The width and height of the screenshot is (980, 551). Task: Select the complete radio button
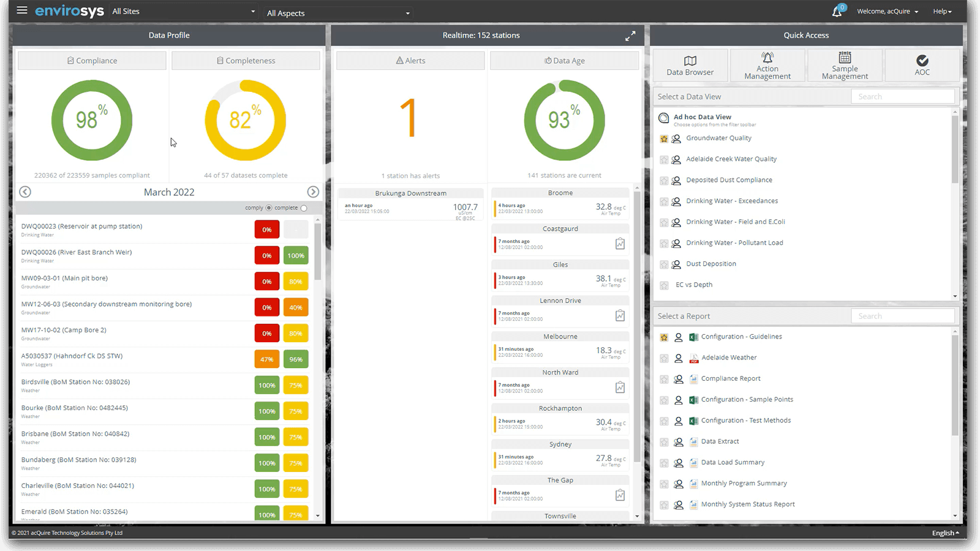click(304, 208)
